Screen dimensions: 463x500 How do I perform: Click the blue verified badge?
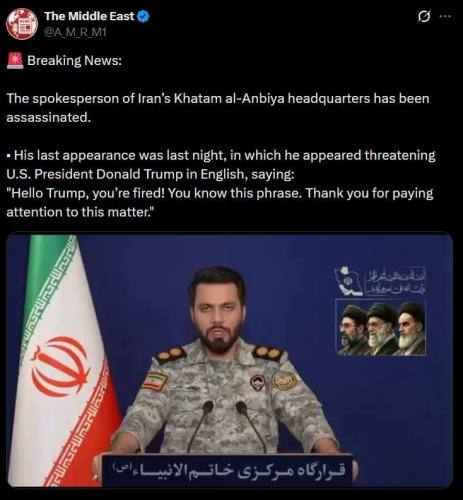click(143, 16)
